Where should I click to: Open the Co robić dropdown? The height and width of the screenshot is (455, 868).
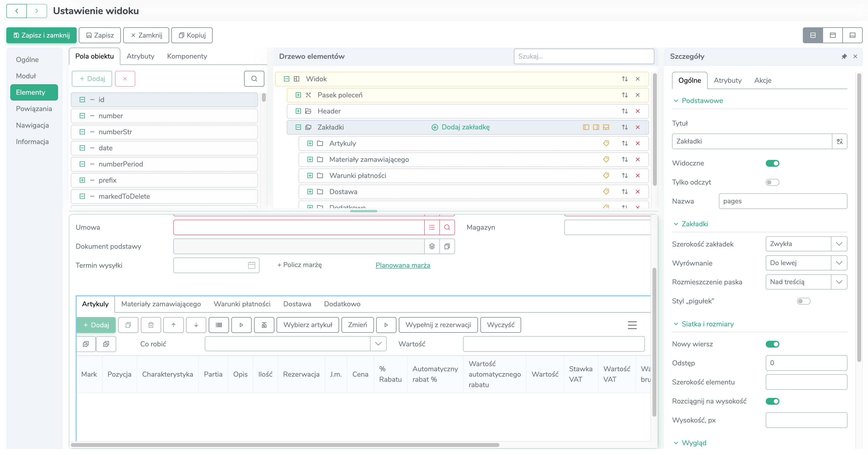378,344
